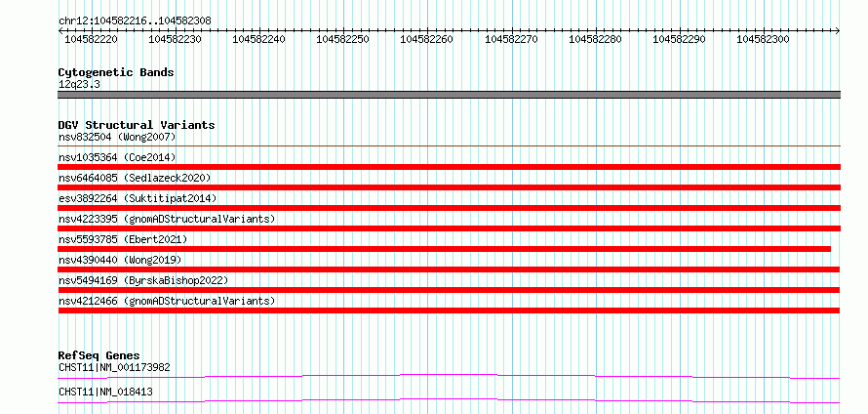Select the red bar under nsv4212466
This screenshot has width=868, height=414.
449,310
